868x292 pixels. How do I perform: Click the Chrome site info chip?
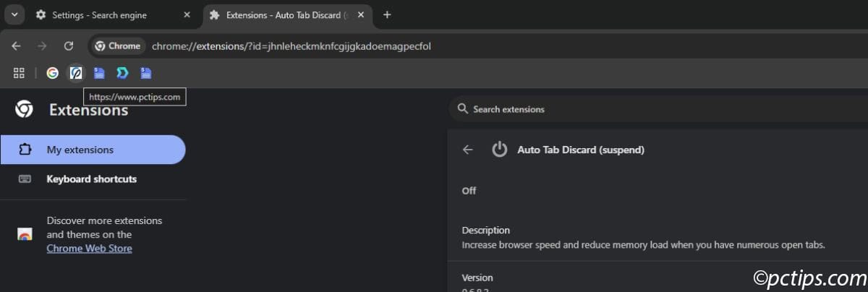[x=118, y=46]
